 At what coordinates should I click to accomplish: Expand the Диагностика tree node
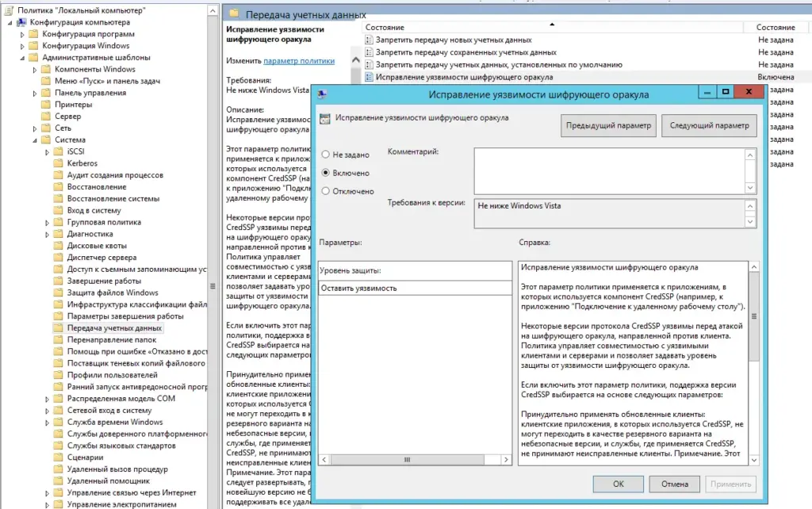[47, 235]
